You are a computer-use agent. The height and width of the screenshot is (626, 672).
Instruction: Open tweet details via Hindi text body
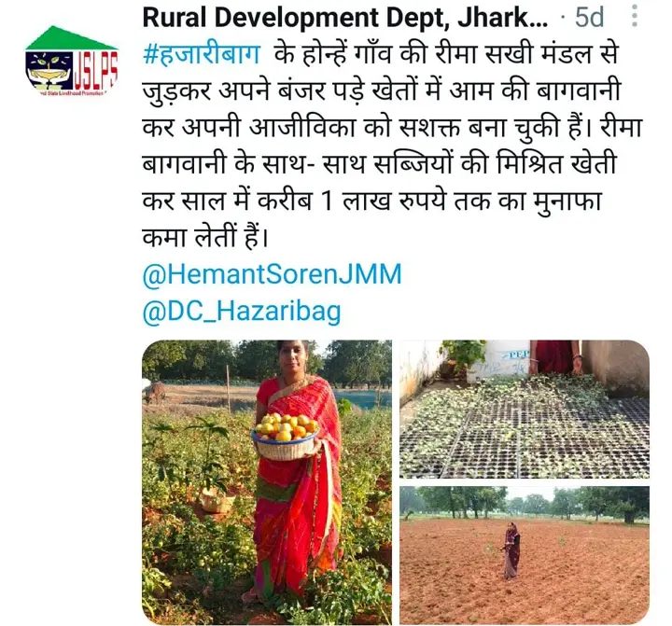pos(391,146)
